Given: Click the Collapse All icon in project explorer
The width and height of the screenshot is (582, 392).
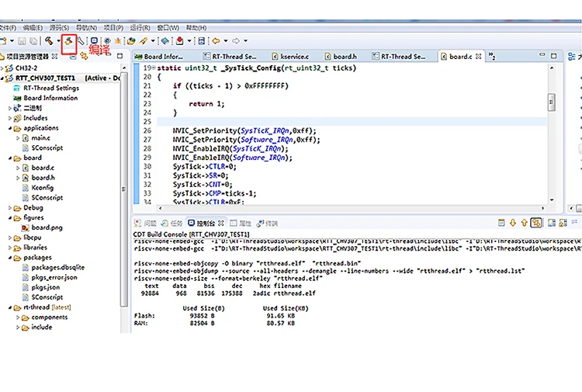Looking at the screenshot, I should 73,57.
